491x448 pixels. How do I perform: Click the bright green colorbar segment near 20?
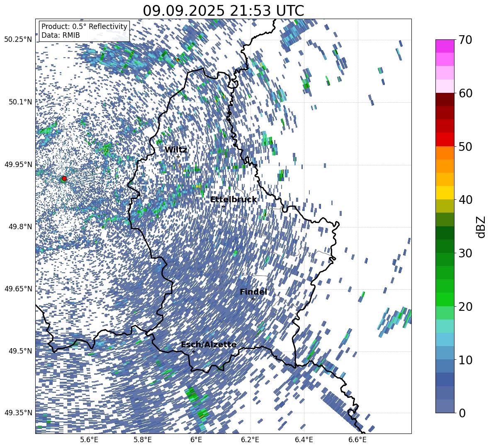(445, 299)
